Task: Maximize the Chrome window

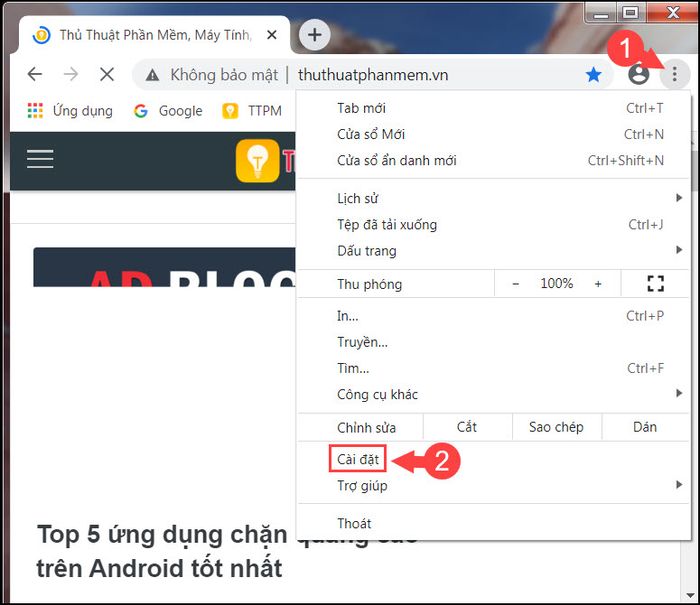Action: 630,13
